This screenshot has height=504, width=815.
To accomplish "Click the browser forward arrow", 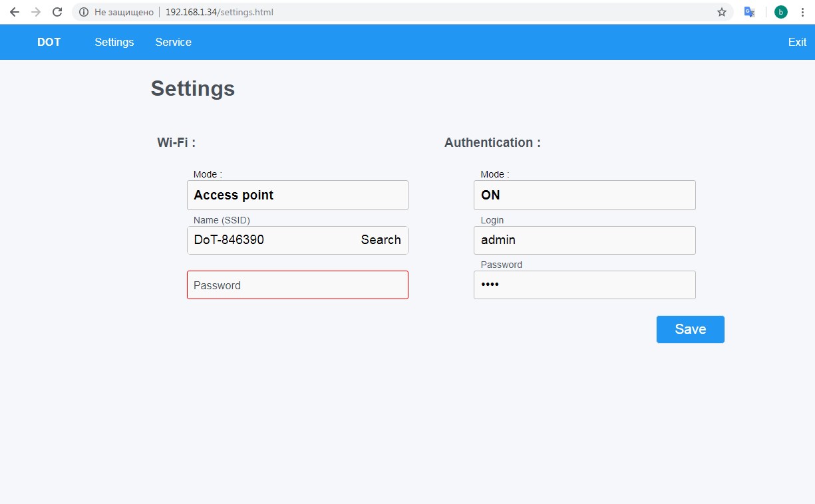I will [x=36, y=12].
